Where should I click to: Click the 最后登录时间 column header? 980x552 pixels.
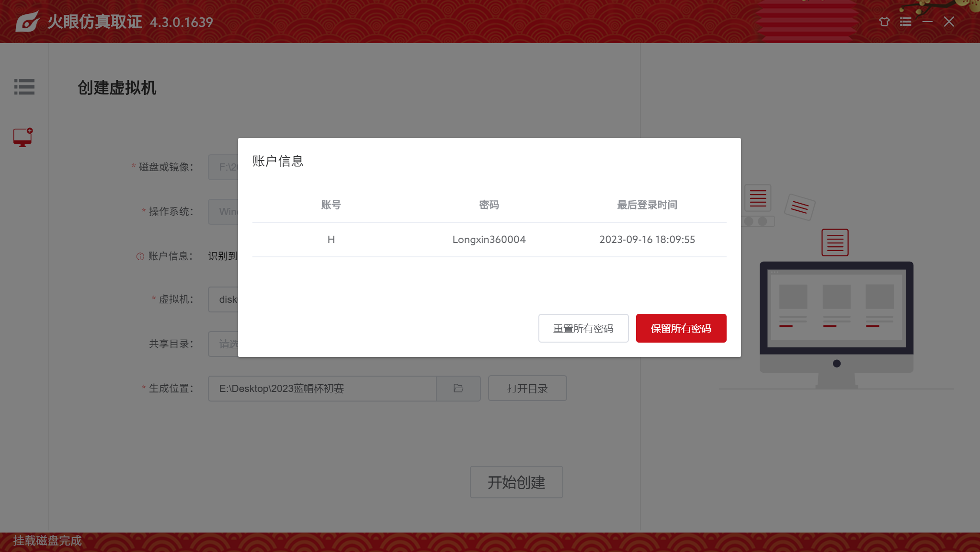tap(647, 205)
